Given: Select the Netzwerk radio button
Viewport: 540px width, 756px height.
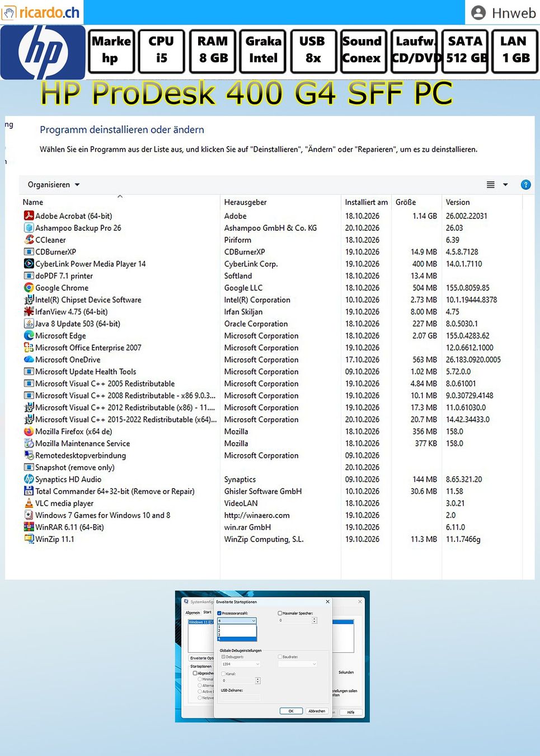Looking at the screenshot, I should click(200, 698).
